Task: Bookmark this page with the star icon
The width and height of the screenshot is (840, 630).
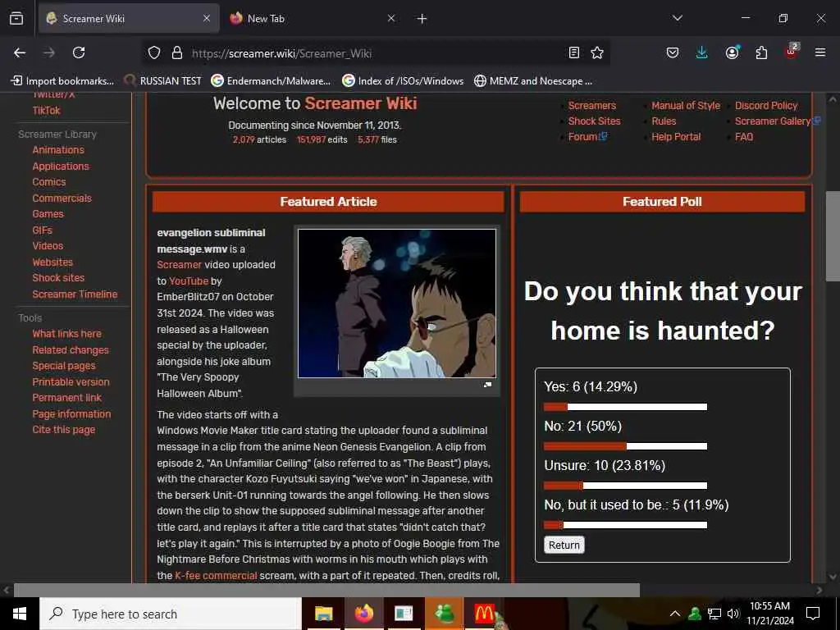Action: tap(597, 52)
